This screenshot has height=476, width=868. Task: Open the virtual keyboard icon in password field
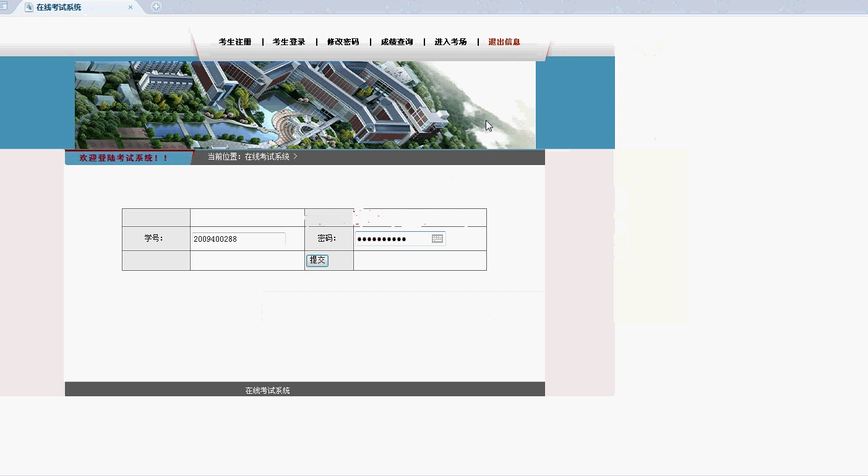(x=437, y=239)
